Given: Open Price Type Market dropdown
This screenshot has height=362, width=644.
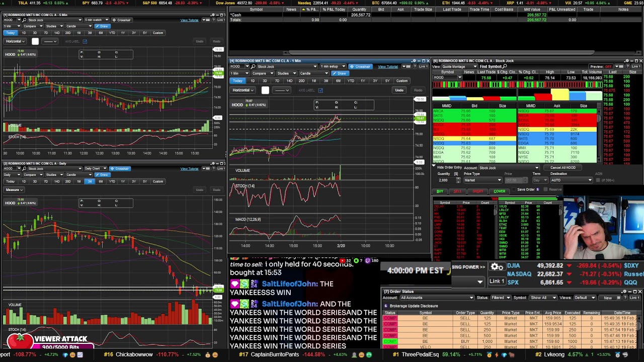Looking at the screenshot, I should [483, 180].
